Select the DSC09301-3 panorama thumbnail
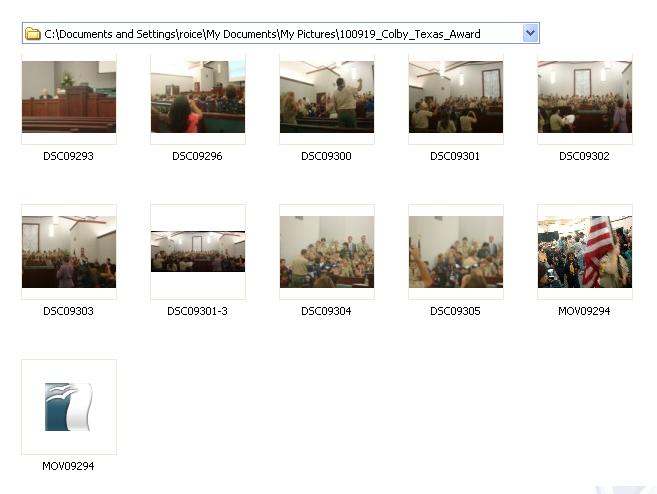This screenshot has width=657, height=494. click(x=198, y=251)
